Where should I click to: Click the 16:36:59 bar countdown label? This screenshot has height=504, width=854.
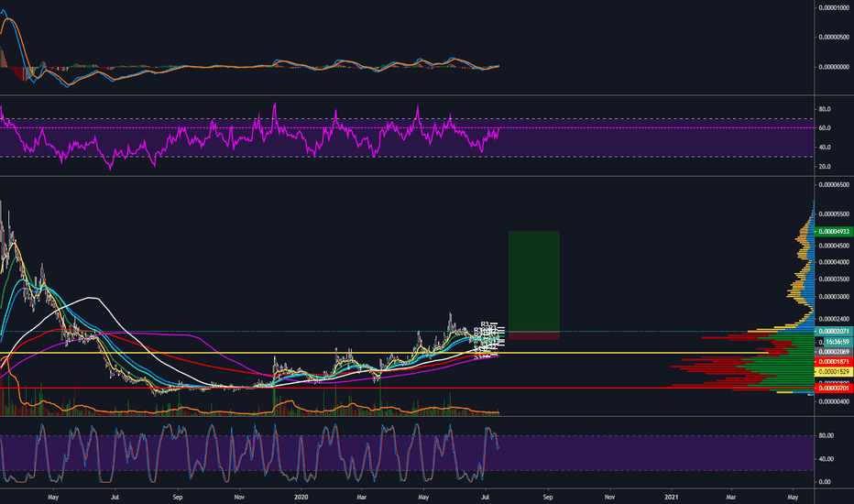point(838,342)
